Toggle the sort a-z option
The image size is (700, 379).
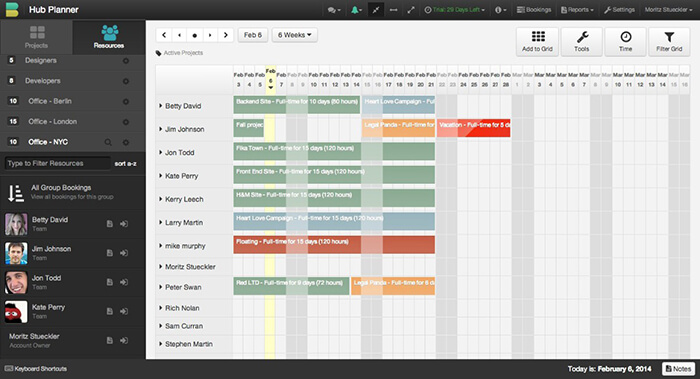125,164
